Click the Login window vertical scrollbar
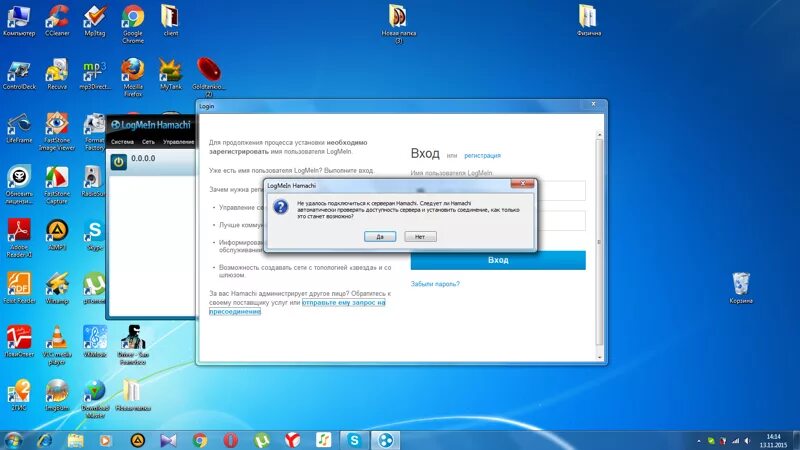This screenshot has height=450, width=800. (599, 246)
